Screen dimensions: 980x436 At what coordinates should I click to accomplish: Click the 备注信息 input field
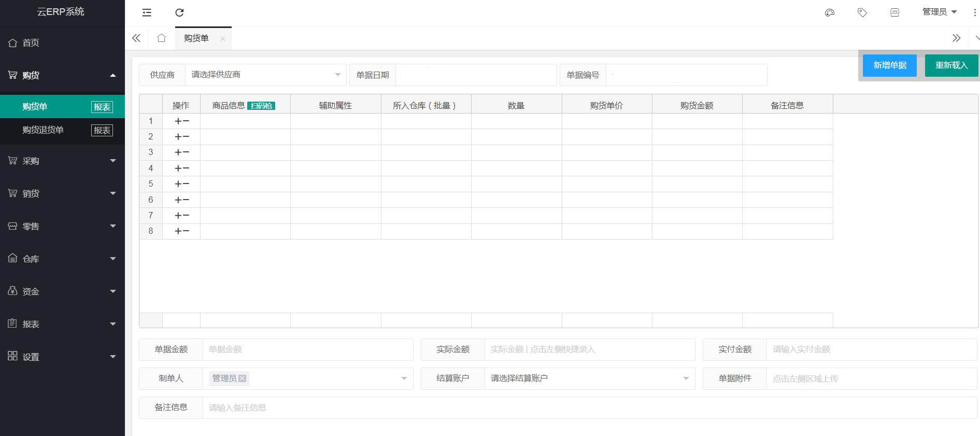coord(589,408)
